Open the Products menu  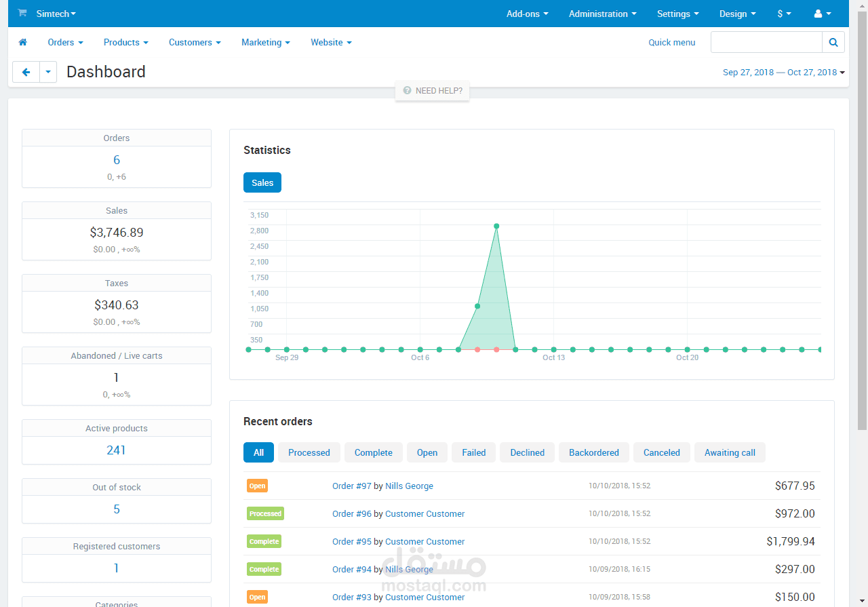click(126, 42)
